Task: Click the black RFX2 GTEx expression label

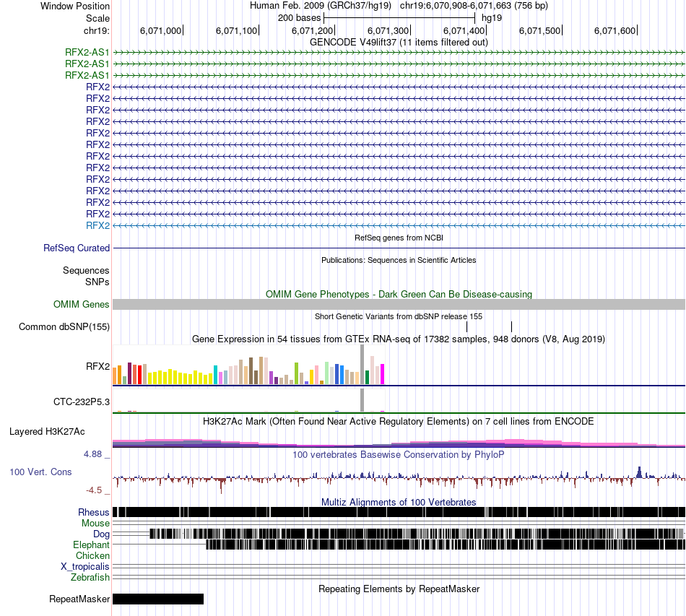Action: click(x=97, y=366)
